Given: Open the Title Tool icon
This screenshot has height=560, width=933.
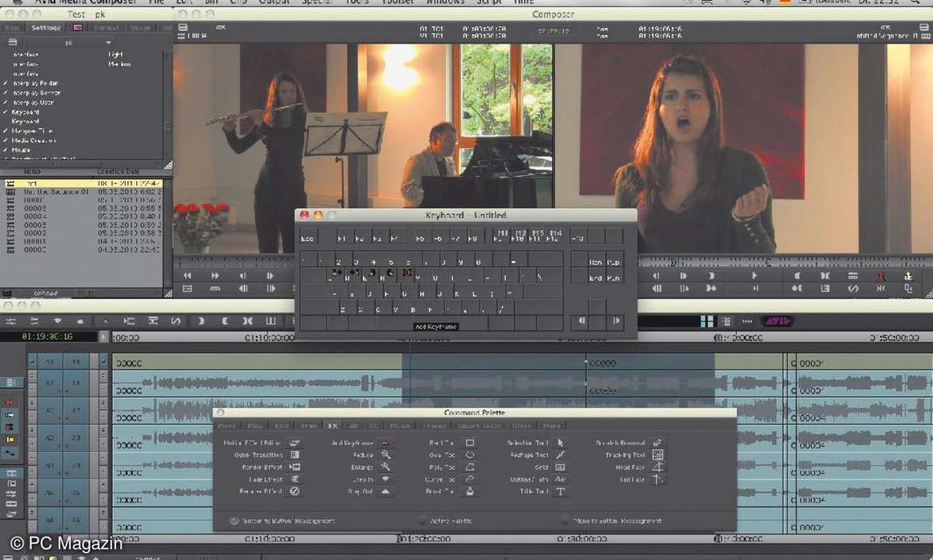Looking at the screenshot, I should [x=560, y=492].
